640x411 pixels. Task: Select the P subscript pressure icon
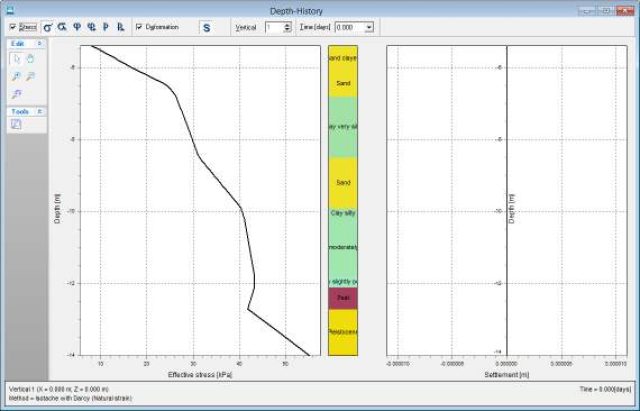coord(120,27)
